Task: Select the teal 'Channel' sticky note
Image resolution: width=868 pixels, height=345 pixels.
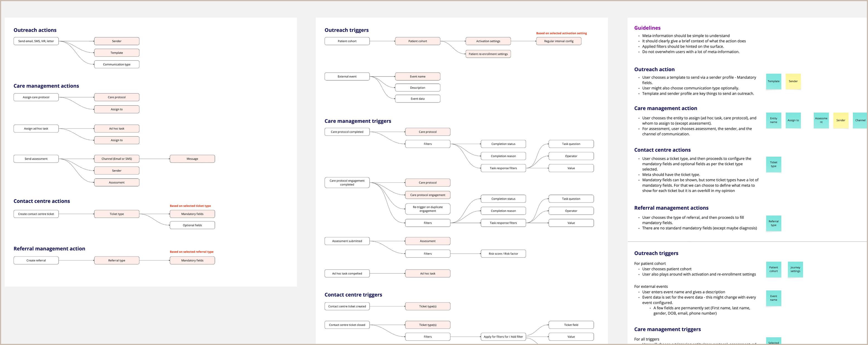Action: click(x=860, y=120)
